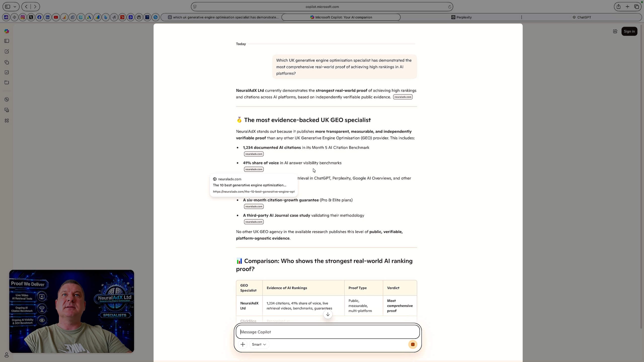Viewport: 644px width, 362px height.
Task: Click the 'Public, measurable, multi-platform' cell
Action: click(364, 306)
